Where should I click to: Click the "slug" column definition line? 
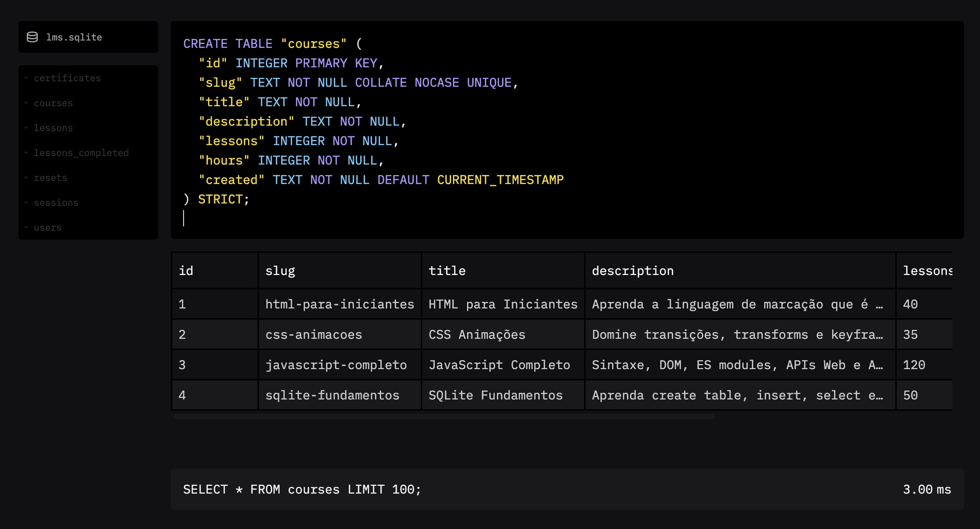358,82
